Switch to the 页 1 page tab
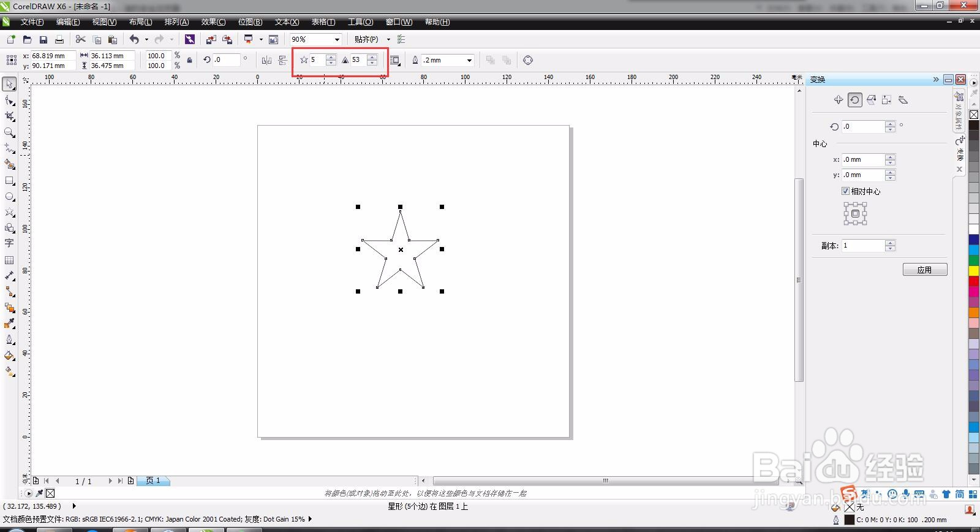The image size is (980, 532). (x=154, y=481)
